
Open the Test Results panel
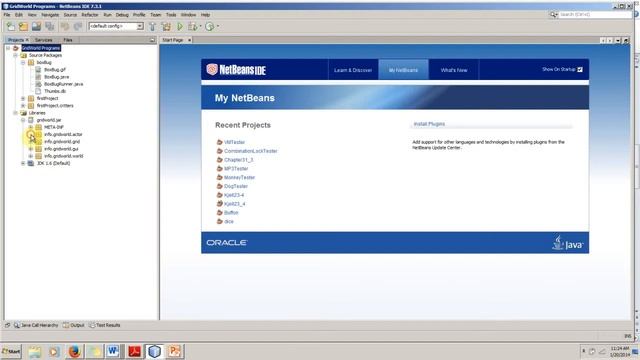(x=104, y=325)
